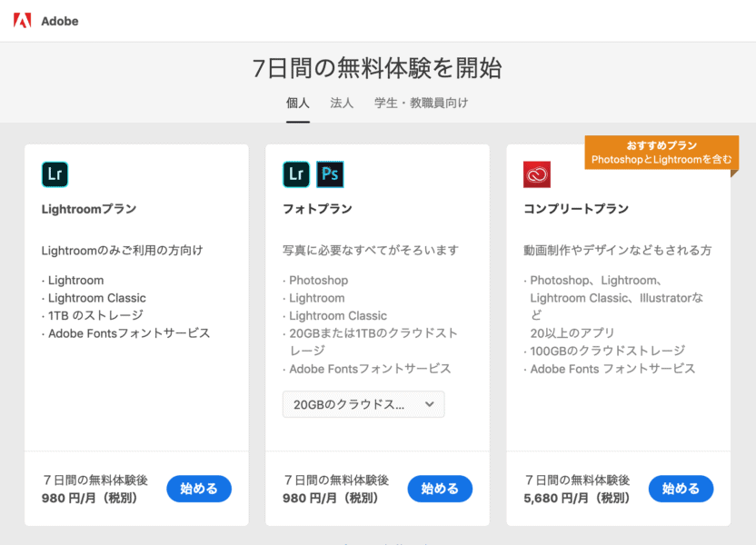Click the Creative Cloud red icon
756x545 pixels.
tap(537, 174)
